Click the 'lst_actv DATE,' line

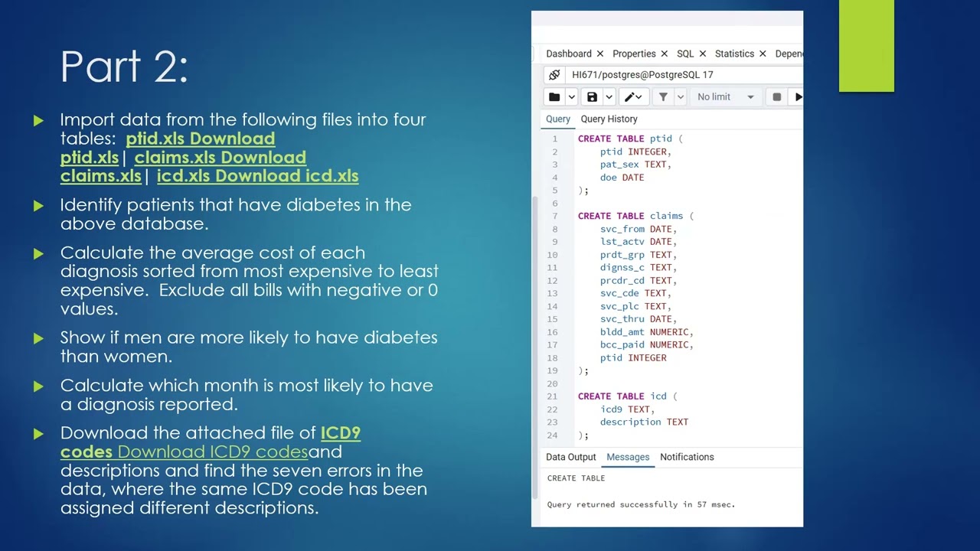pos(639,242)
